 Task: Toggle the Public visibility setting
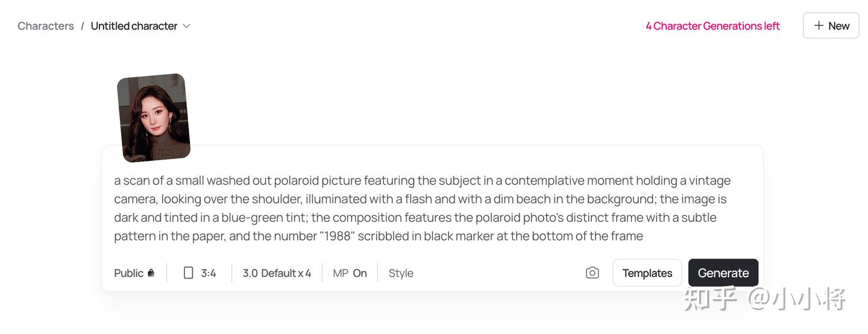click(129, 273)
